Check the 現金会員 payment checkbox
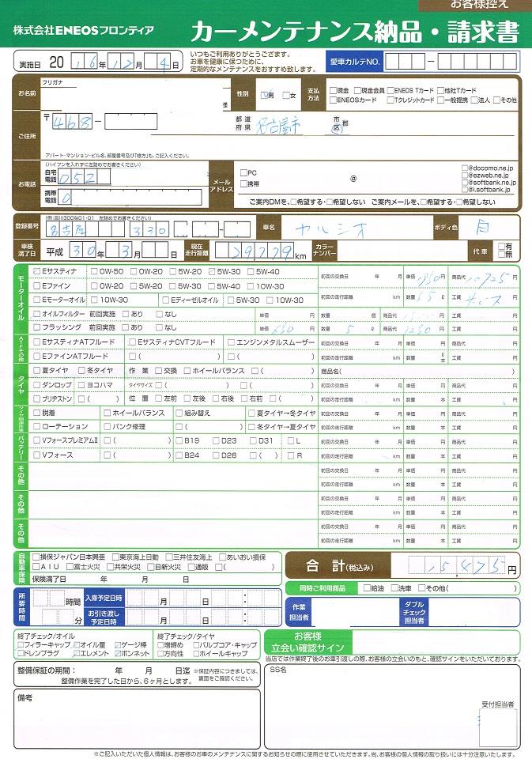This screenshot has width=532, height=759. 357,90
